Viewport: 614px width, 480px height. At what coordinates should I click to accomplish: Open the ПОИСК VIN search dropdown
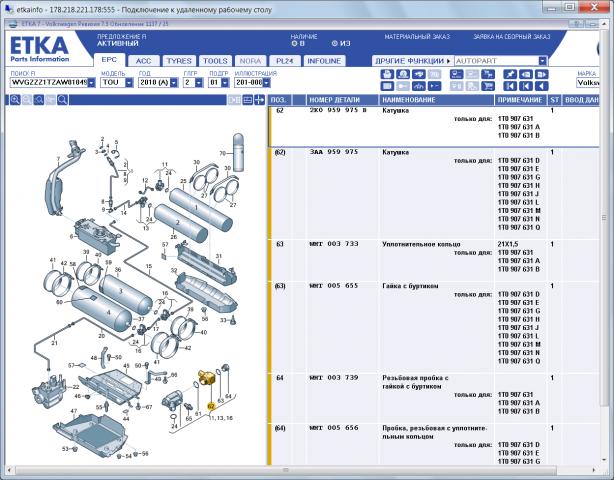click(x=91, y=83)
